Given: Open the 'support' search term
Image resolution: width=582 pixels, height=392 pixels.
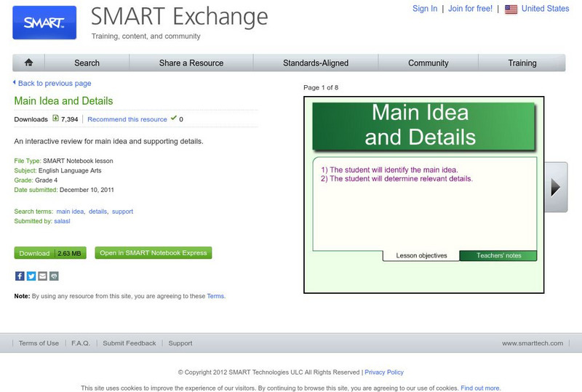Looking at the screenshot, I should 122,211.
